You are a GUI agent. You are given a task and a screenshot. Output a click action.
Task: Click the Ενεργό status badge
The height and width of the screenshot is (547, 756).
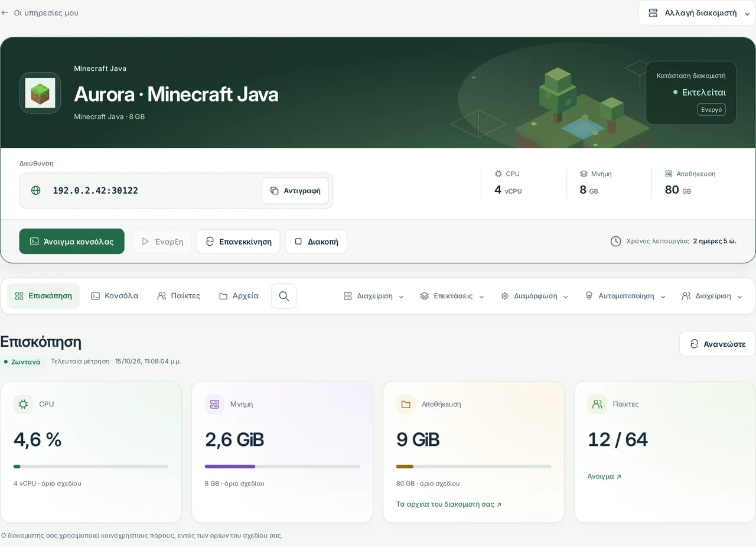pos(711,110)
